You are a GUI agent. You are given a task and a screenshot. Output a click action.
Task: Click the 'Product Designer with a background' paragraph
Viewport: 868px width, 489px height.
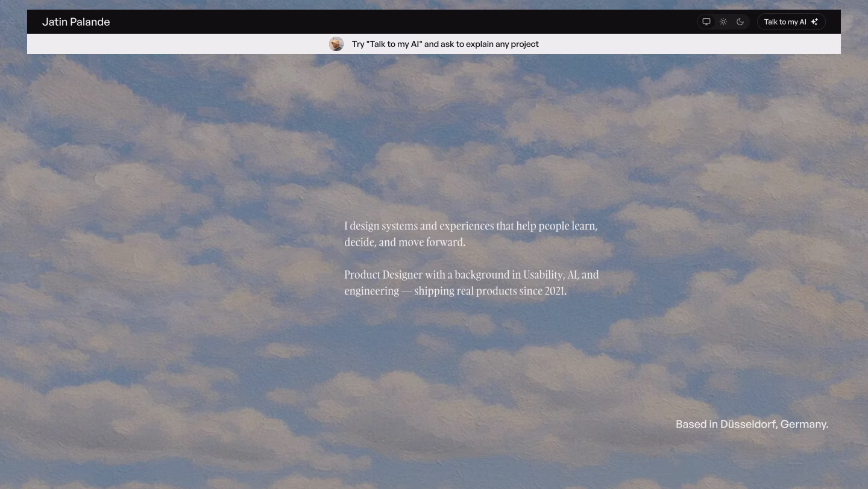[x=471, y=282]
